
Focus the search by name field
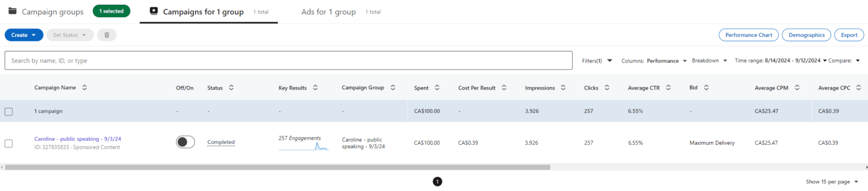pos(288,60)
